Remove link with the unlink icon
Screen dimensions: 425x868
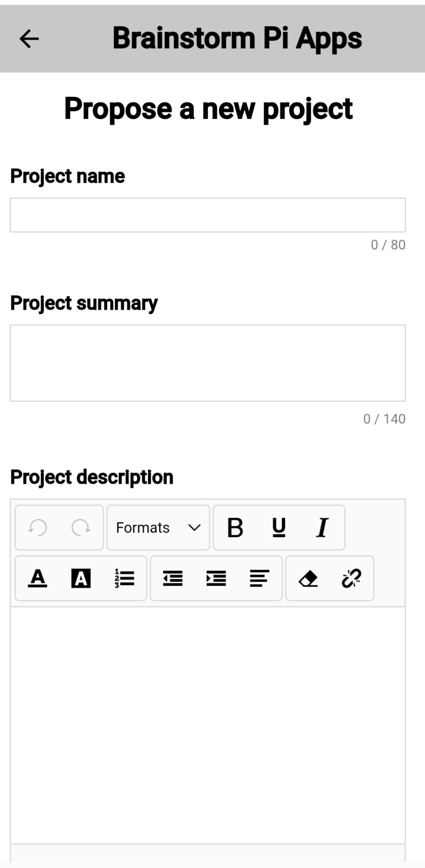pyautogui.click(x=351, y=578)
